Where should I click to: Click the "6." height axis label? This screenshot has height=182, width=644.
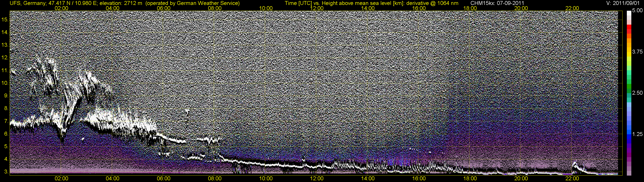pyautogui.click(x=6, y=134)
